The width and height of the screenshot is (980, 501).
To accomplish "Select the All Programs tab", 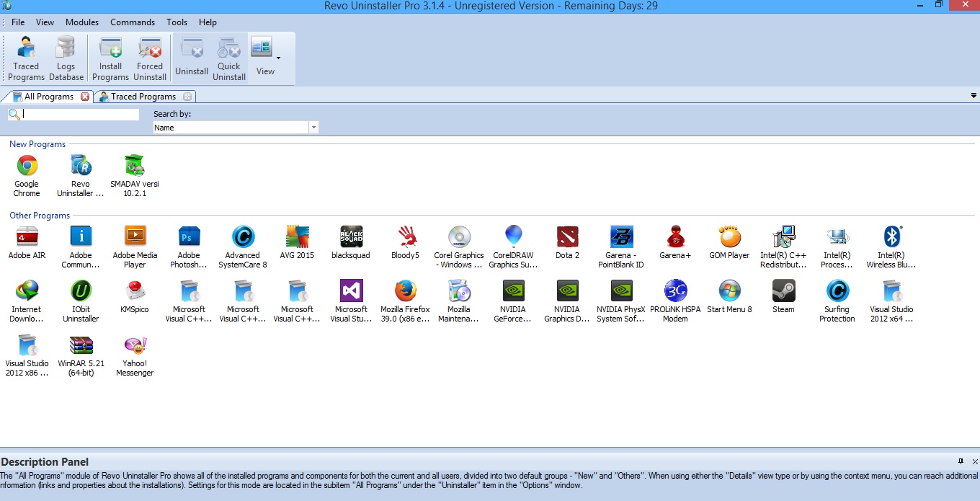I will point(49,97).
